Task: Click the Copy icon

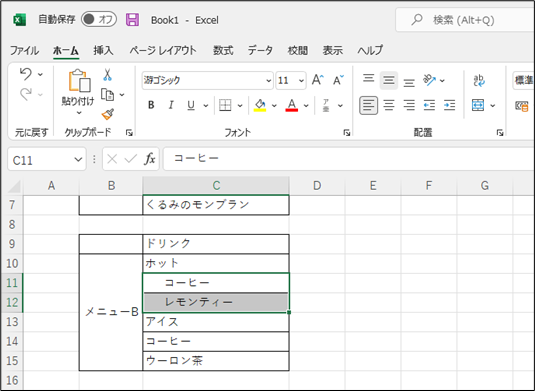Action: pos(107,95)
